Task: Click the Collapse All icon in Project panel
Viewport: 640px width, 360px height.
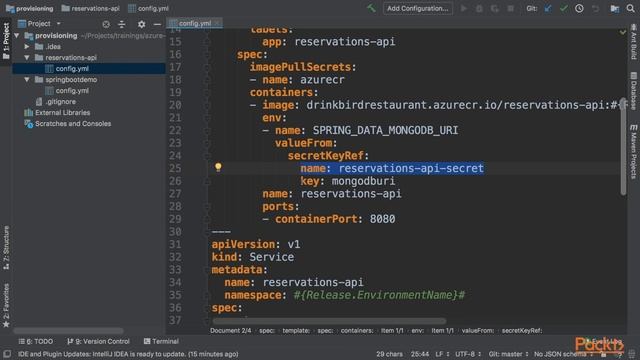Action: [122, 24]
